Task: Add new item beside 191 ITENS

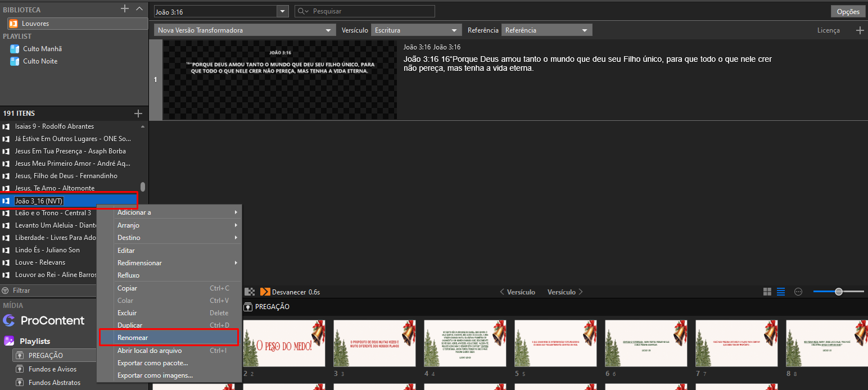Action: (x=138, y=114)
